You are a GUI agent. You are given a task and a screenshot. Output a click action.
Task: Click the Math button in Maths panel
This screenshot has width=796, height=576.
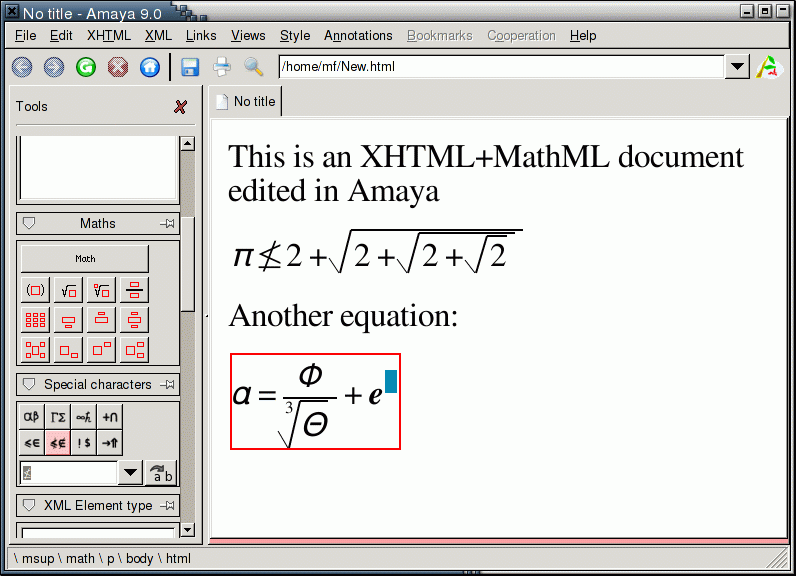85,259
